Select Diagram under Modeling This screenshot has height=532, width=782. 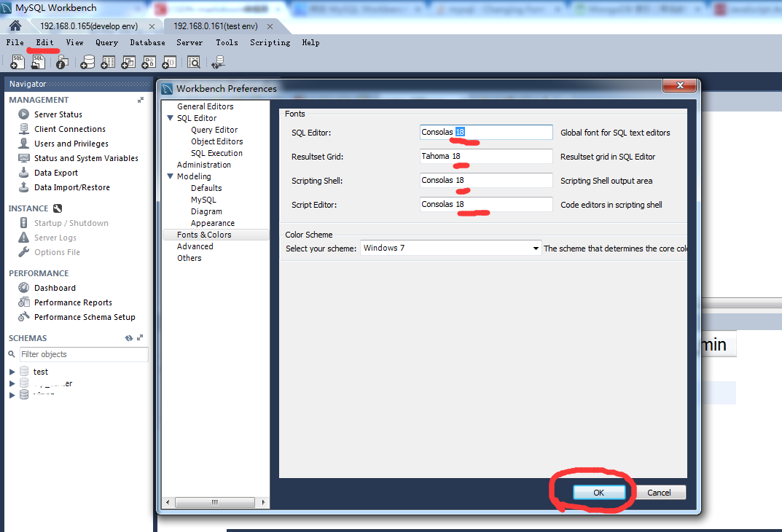[x=206, y=211]
